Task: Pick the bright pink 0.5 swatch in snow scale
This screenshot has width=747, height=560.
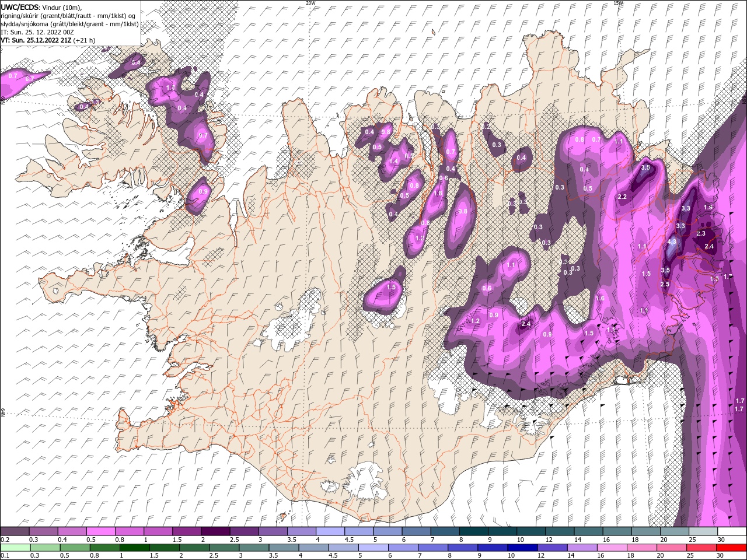Action: (x=100, y=531)
